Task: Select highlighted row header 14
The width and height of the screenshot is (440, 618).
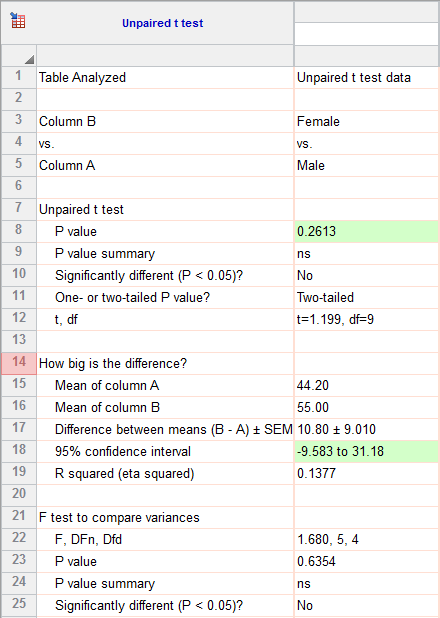Action: 19,363
